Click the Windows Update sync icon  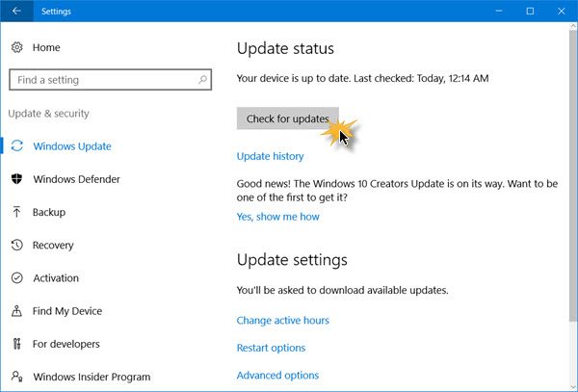click(17, 145)
